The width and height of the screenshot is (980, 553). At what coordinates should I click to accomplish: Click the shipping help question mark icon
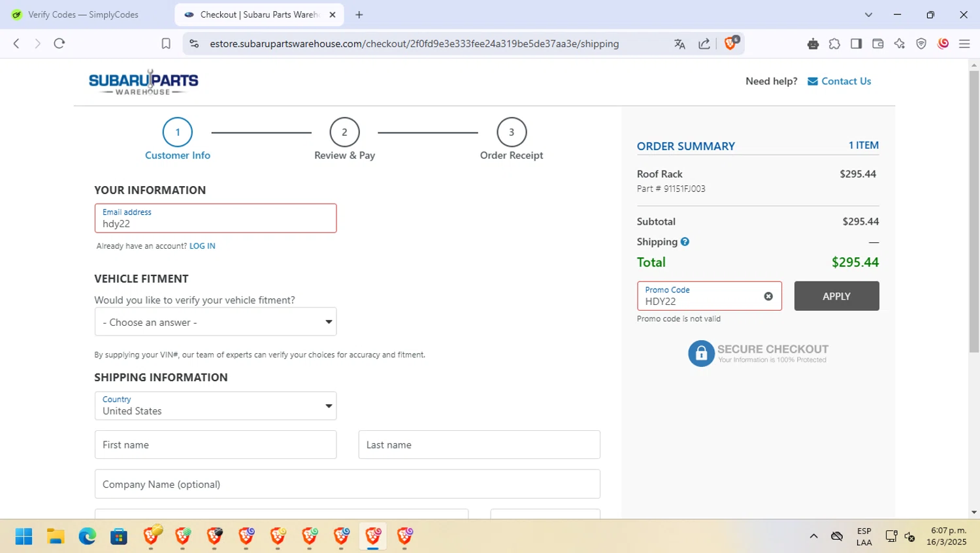click(685, 242)
